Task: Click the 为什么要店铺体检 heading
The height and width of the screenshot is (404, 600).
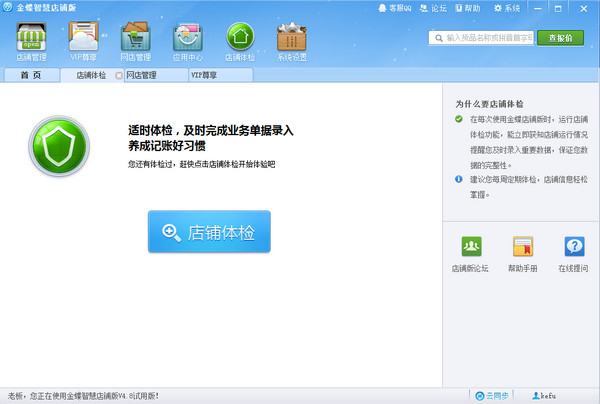Action: pyautogui.click(x=489, y=104)
